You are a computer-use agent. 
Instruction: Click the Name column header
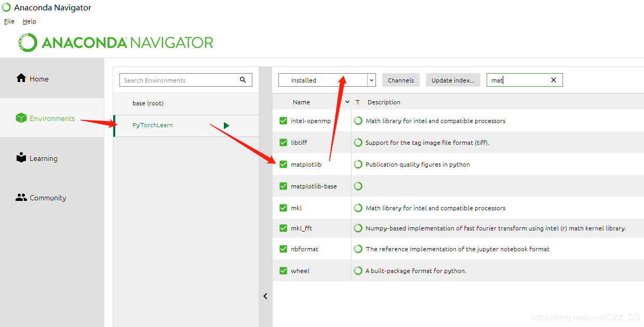[x=301, y=102]
